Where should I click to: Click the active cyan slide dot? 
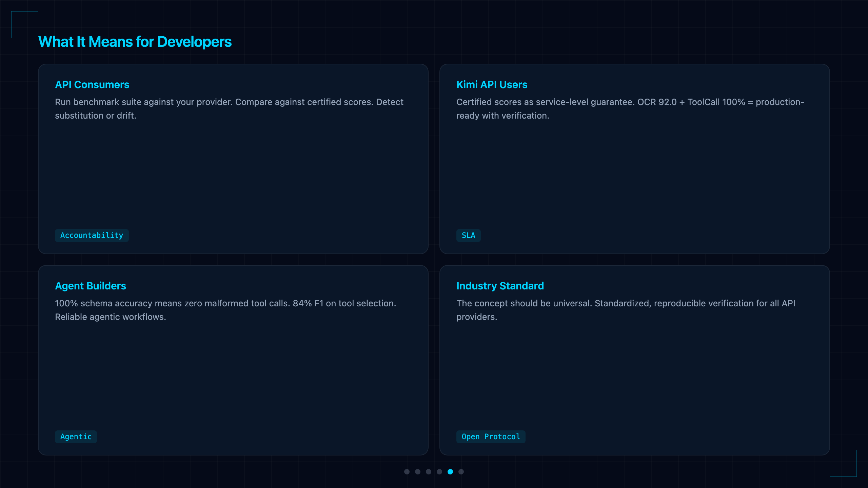tap(450, 472)
